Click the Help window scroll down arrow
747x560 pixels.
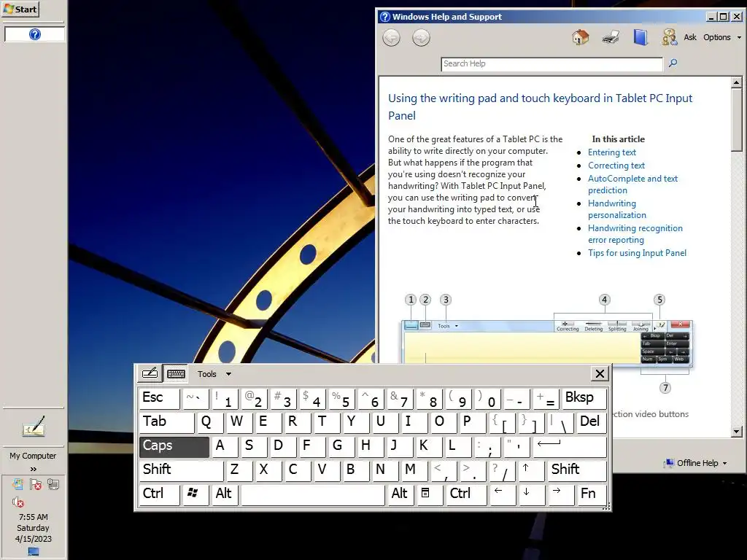click(736, 432)
